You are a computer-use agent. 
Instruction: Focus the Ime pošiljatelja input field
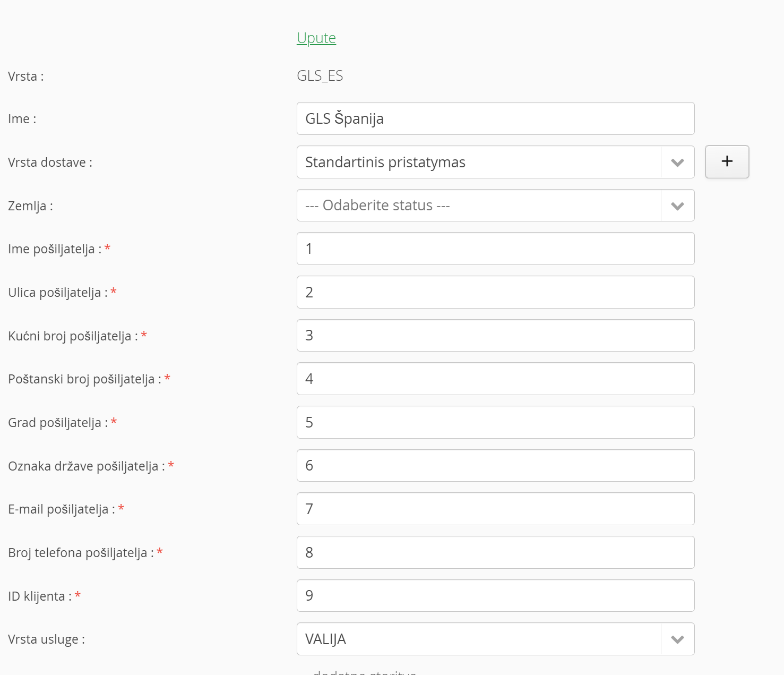[495, 249]
